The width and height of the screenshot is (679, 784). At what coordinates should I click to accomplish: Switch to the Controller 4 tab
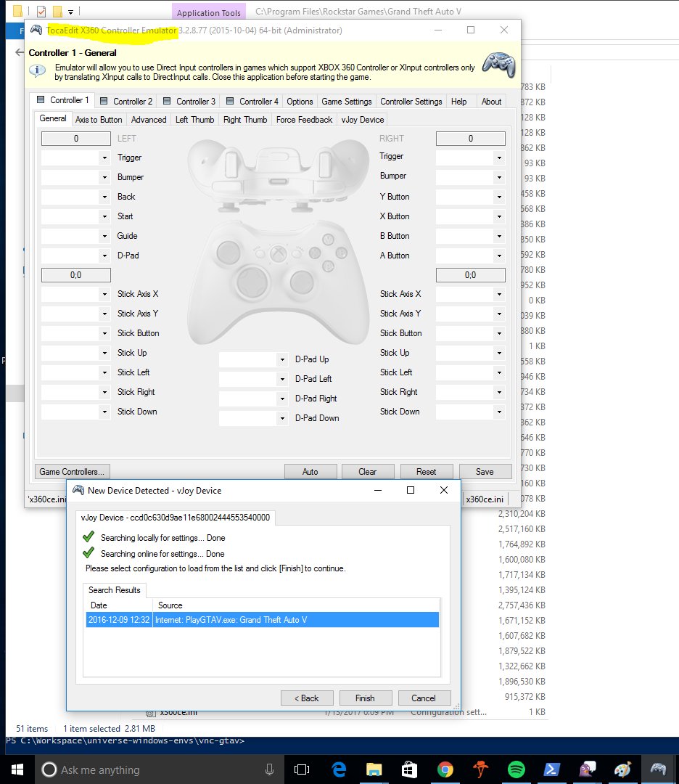(253, 102)
